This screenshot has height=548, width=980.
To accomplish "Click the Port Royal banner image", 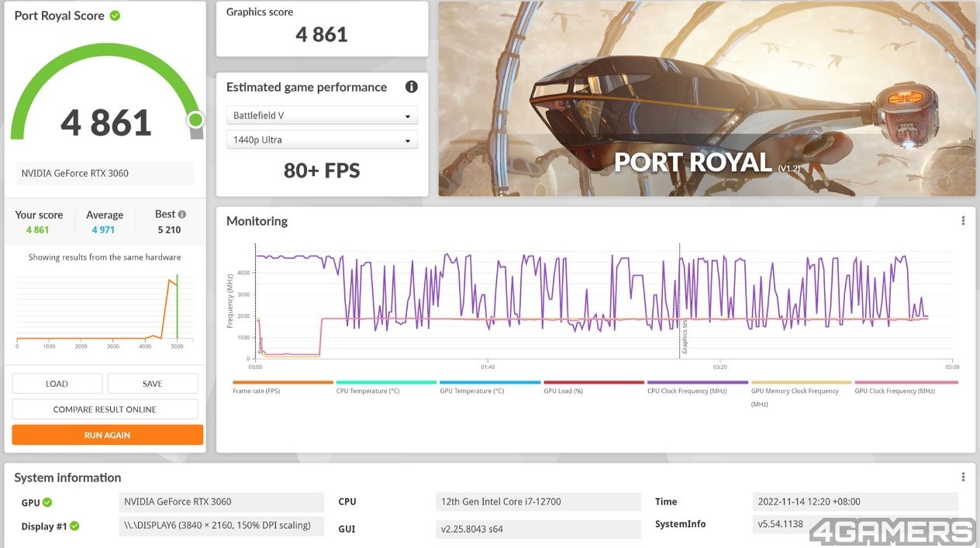I will (707, 98).
